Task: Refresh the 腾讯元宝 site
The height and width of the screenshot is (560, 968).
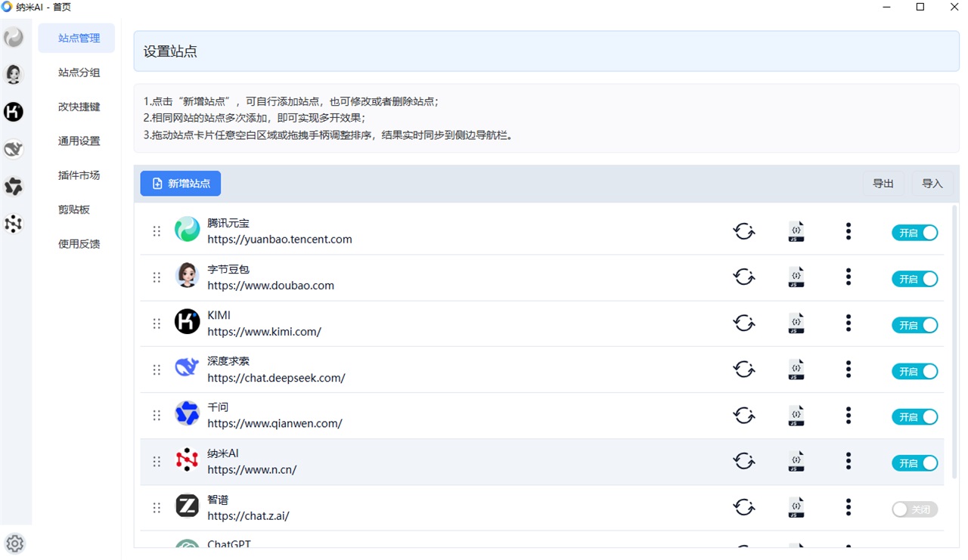Action: tap(744, 232)
